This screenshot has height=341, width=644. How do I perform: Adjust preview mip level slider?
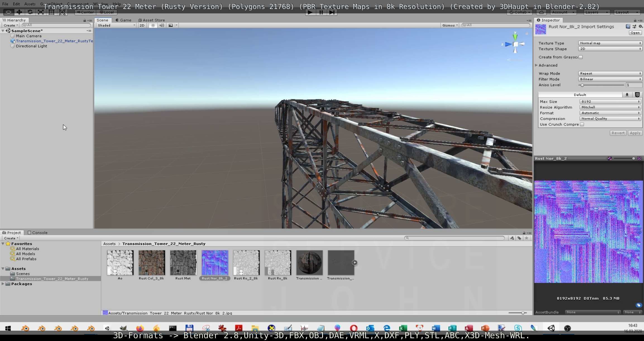tap(625, 159)
